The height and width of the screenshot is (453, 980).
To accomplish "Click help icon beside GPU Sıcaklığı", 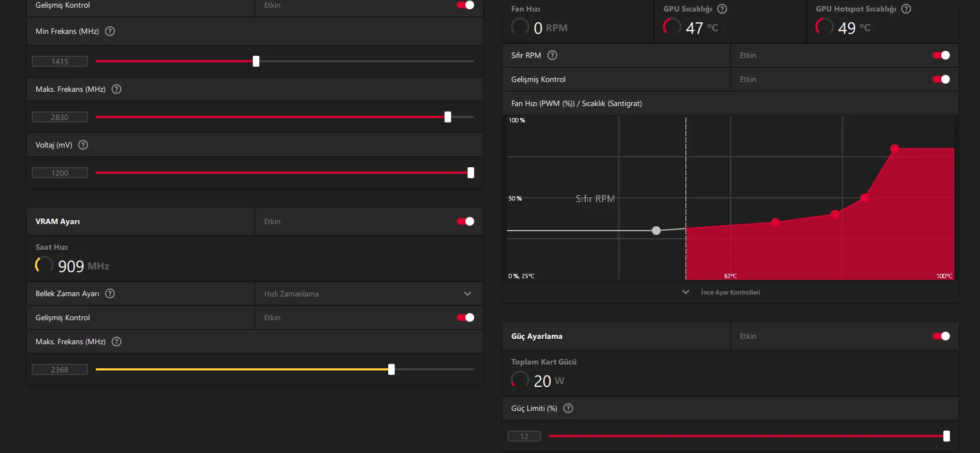I will [x=722, y=9].
